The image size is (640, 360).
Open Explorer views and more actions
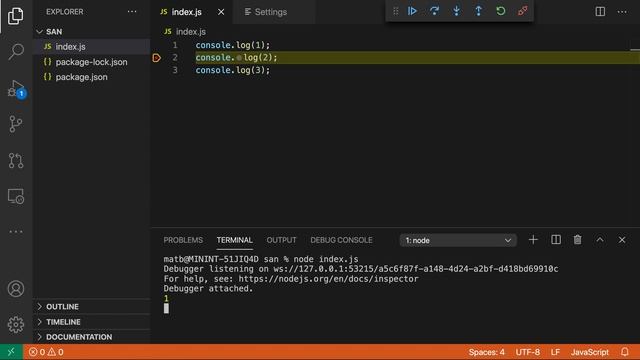pyautogui.click(x=132, y=12)
